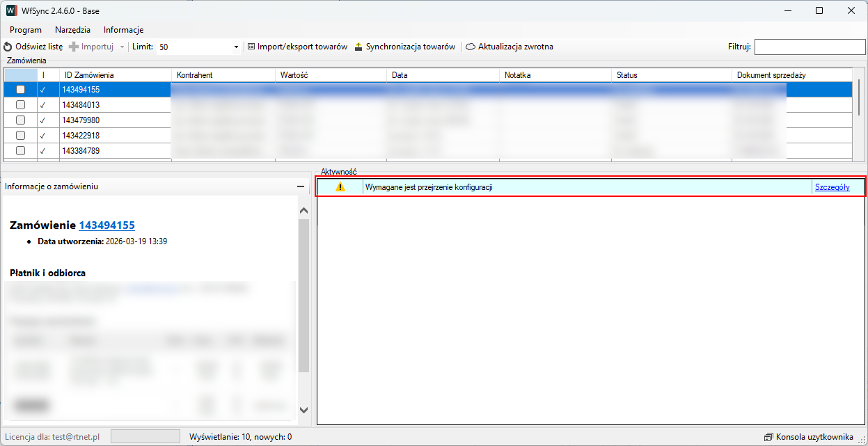Image resolution: width=868 pixels, height=446 pixels.
Task: Collapse the Informacje o zamówieniu panel
Action: click(x=300, y=186)
